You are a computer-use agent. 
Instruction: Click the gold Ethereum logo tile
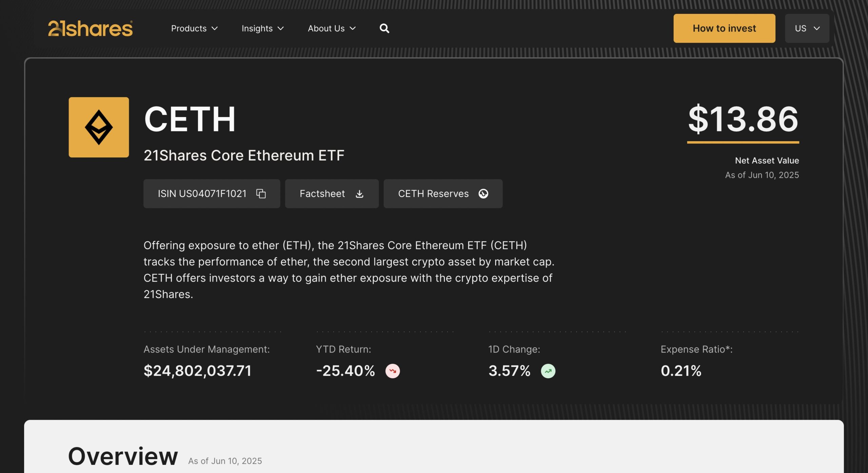click(99, 127)
